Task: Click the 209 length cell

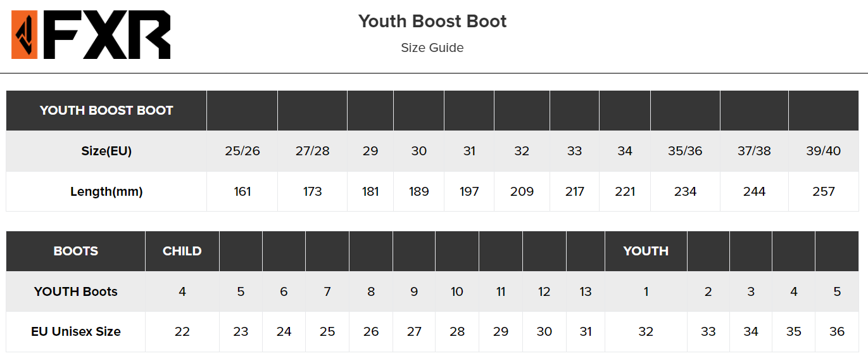Action: (x=522, y=191)
